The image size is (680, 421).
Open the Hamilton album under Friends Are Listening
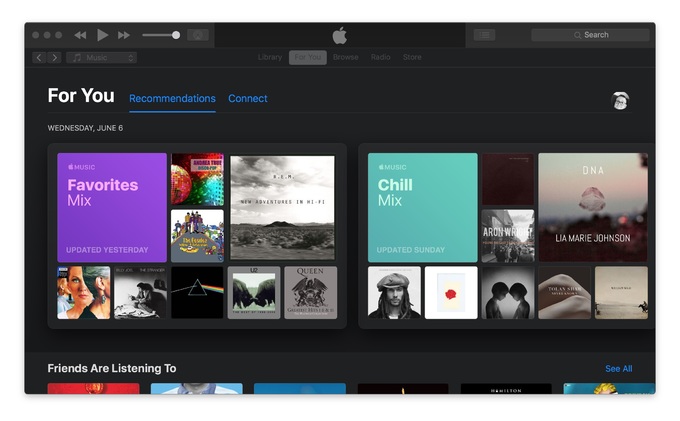pos(506,388)
